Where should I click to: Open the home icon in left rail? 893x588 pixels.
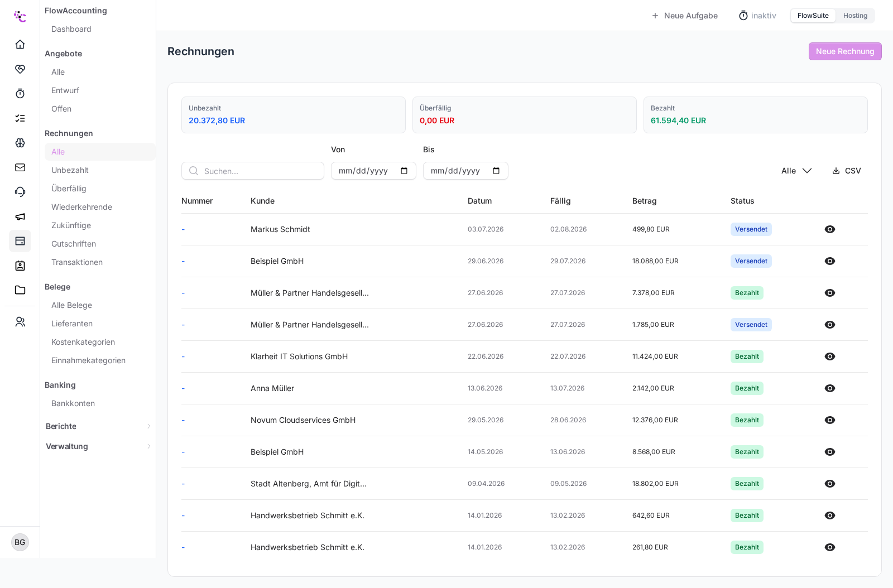[20, 45]
